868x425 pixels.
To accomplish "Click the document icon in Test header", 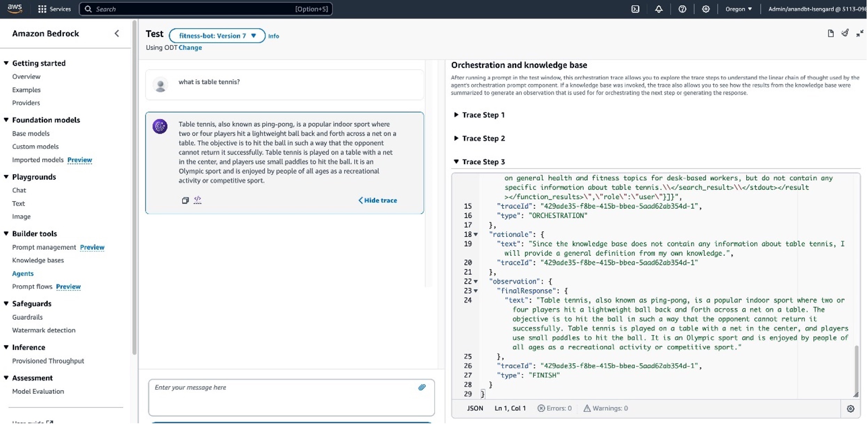I will [x=831, y=33].
